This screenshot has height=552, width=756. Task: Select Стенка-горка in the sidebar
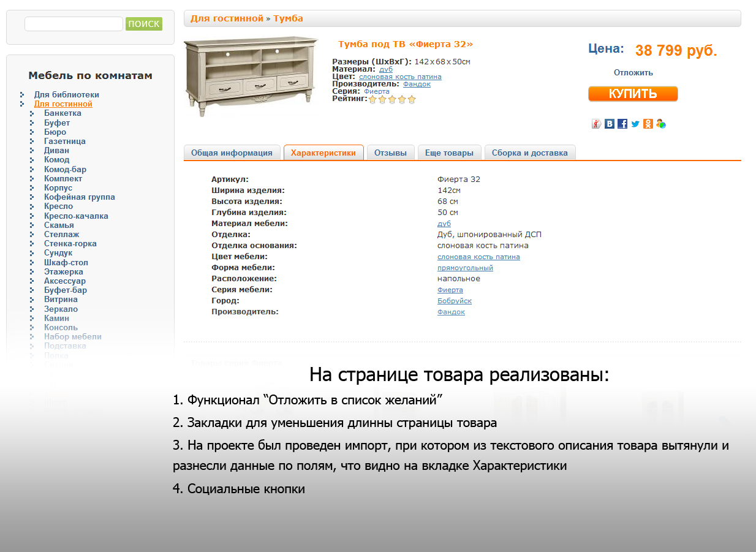point(70,243)
